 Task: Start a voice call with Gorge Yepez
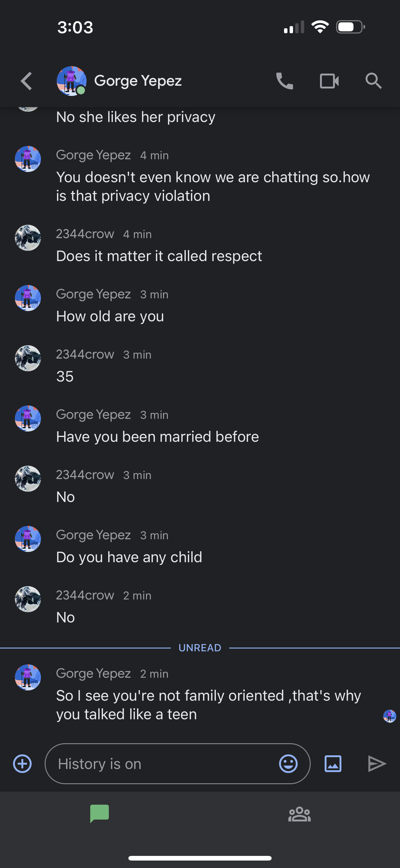[285, 81]
